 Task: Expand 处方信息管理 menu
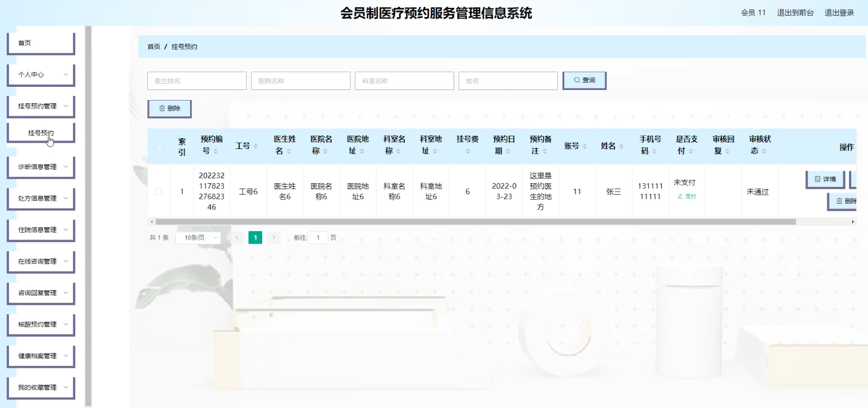coord(41,198)
